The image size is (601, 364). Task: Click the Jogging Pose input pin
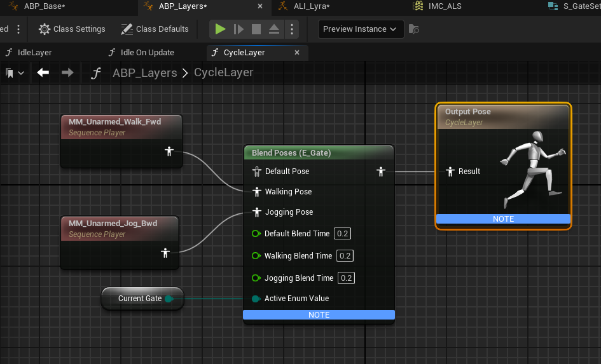pos(257,212)
